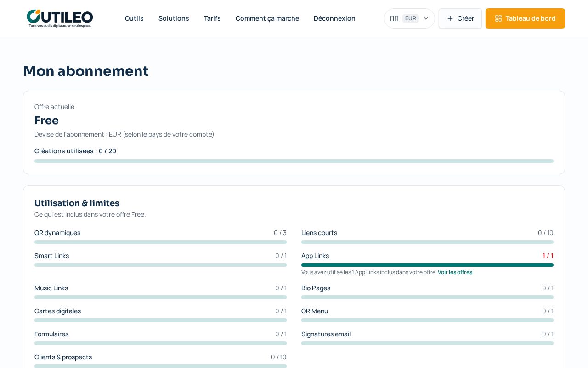588x368 pixels.
Task: Click the Cartes digitales label
Action: [x=57, y=311]
